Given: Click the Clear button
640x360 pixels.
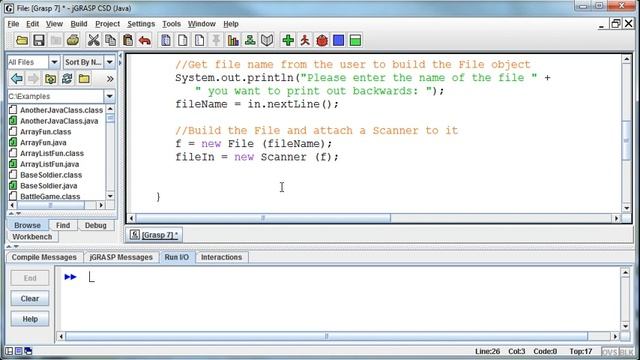Looking at the screenshot, I should [30, 298].
